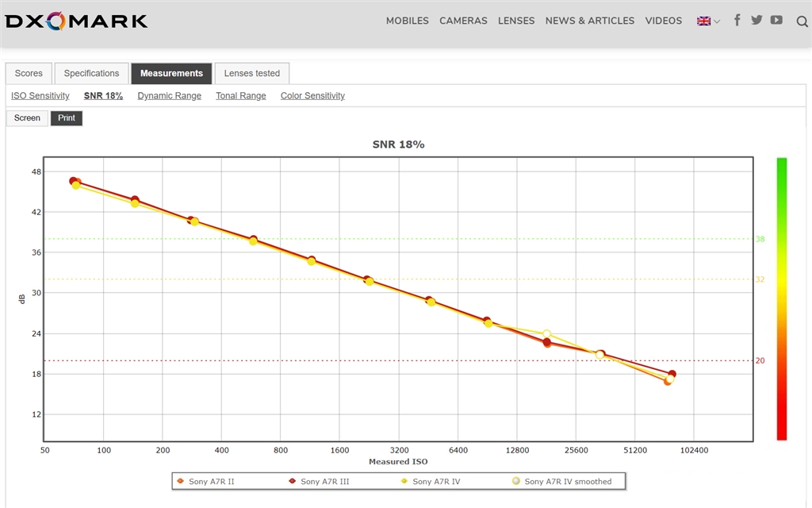This screenshot has width=812, height=508.
Task: Click the 38 dB green threshold label
Action: (760, 239)
